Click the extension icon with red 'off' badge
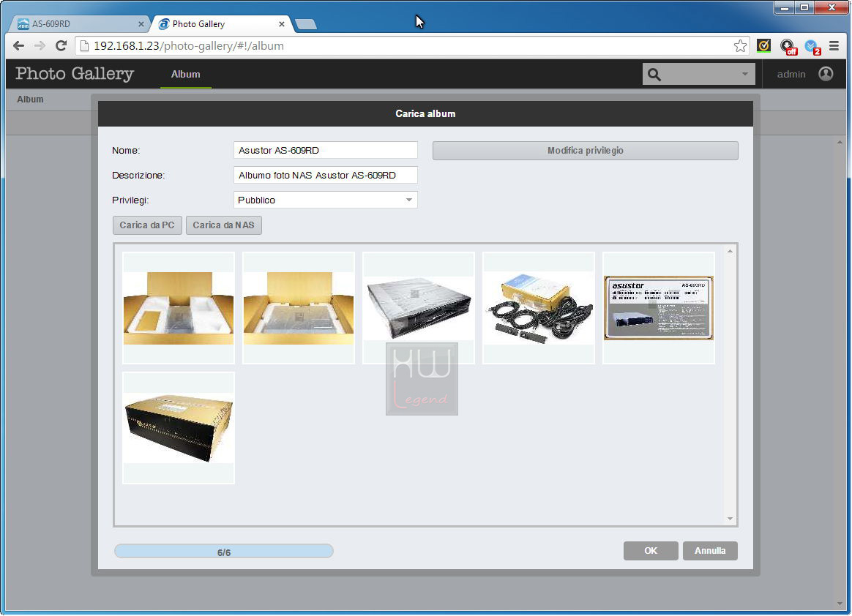The image size is (852, 616). (788, 47)
